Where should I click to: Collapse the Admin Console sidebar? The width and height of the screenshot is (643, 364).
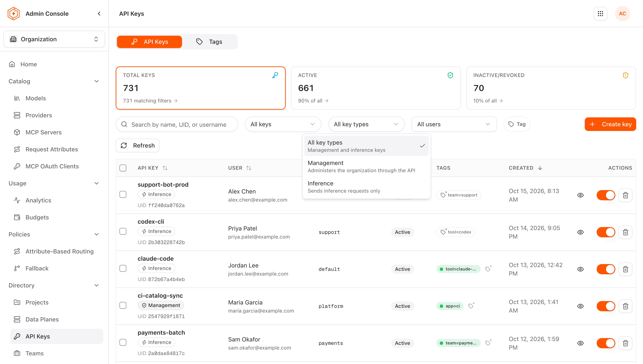click(99, 13)
